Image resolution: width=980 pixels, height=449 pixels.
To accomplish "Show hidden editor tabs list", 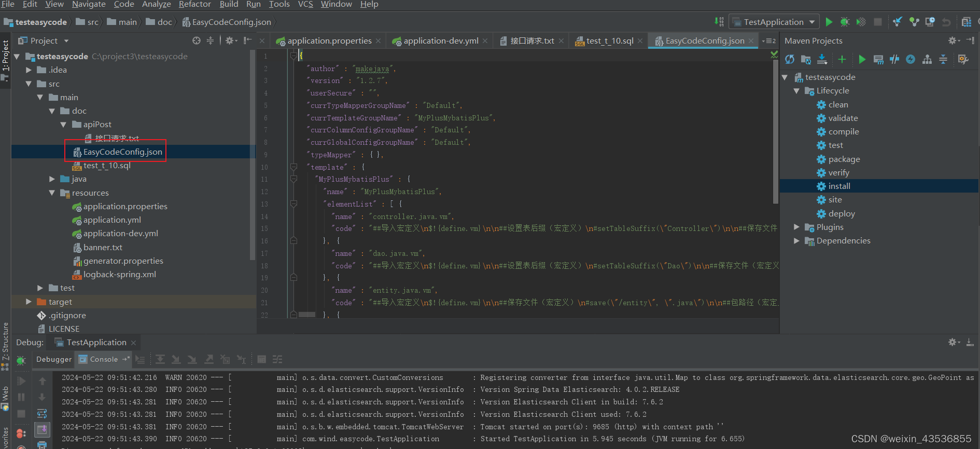I will click(769, 40).
